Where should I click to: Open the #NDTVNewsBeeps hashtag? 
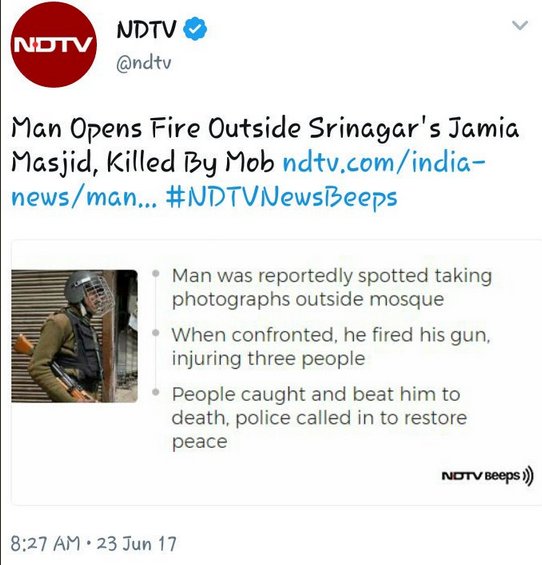coord(281,197)
